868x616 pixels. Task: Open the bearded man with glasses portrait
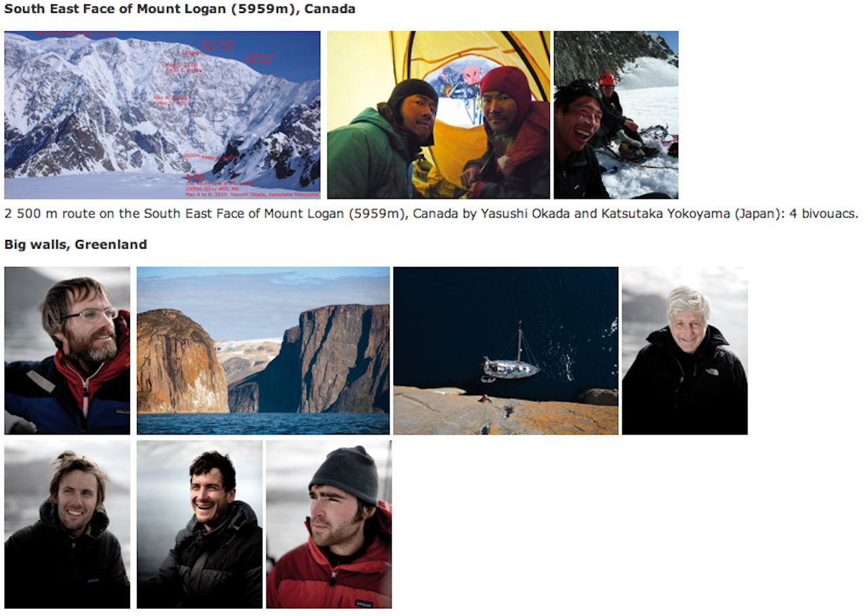[x=67, y=350]
